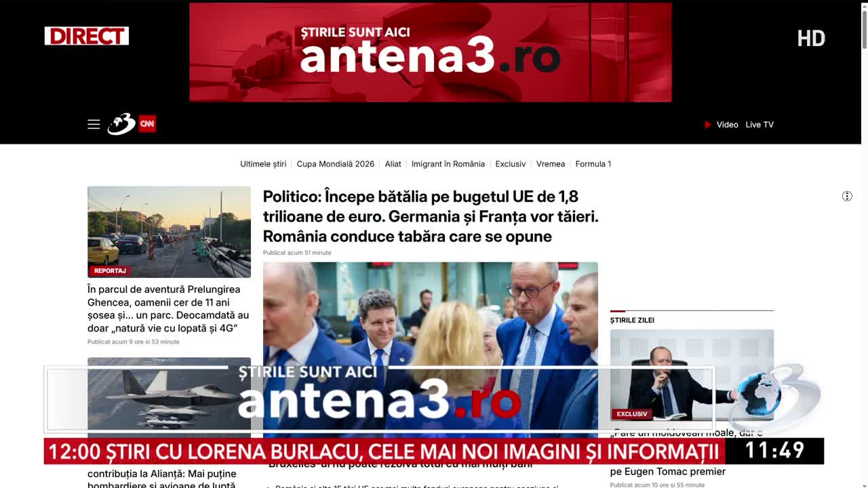This screenshot has width=868, height=488.
Task: Click 'Publicat acum 10 ore și 55 minute'
Action: point(657,485)
